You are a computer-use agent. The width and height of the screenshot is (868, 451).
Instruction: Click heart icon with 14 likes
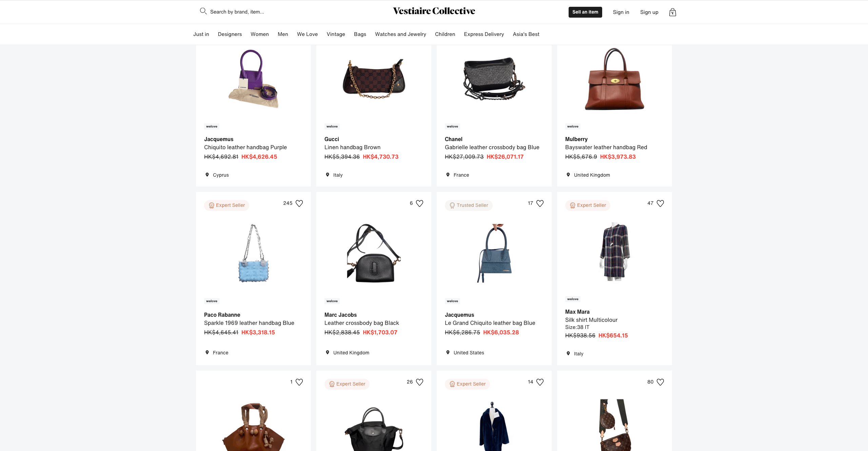(x=540, y=382)
